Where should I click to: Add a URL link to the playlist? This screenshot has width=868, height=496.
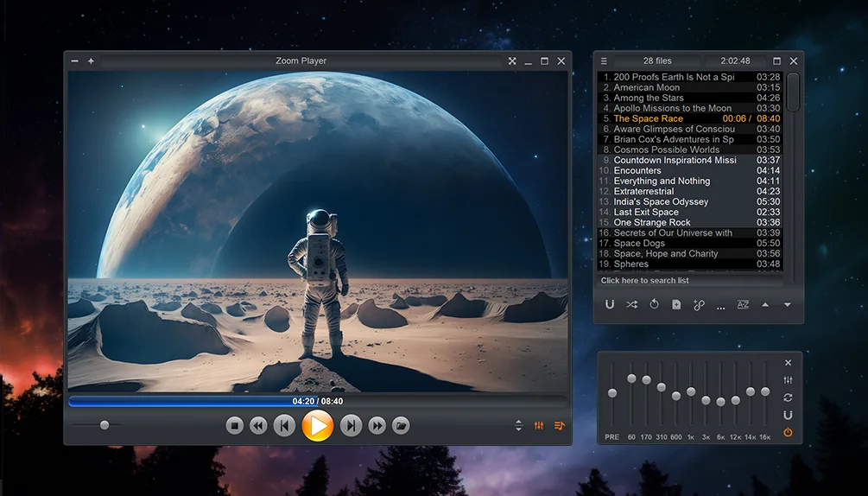click(x=699, y=304)
